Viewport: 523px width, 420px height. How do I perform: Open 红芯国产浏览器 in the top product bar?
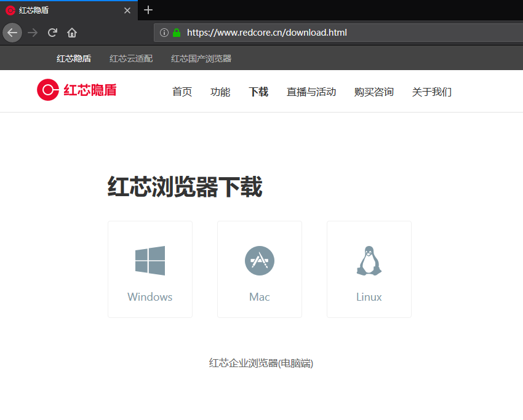201,58
